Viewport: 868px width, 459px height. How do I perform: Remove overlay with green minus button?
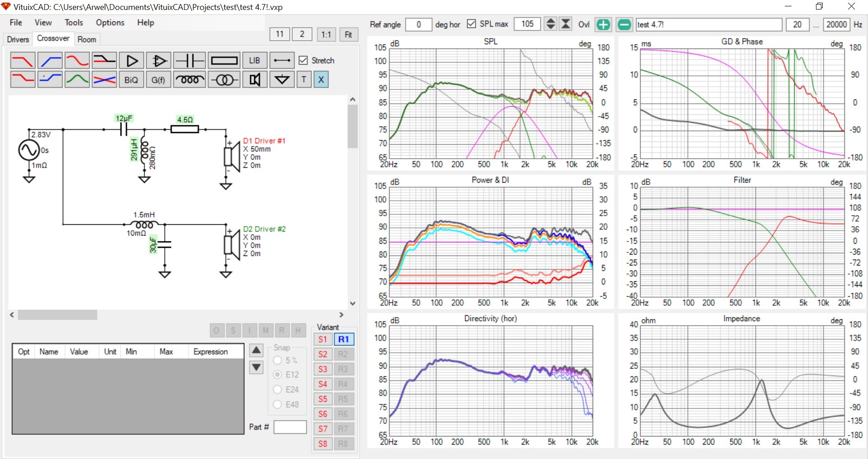pos(624,24)
